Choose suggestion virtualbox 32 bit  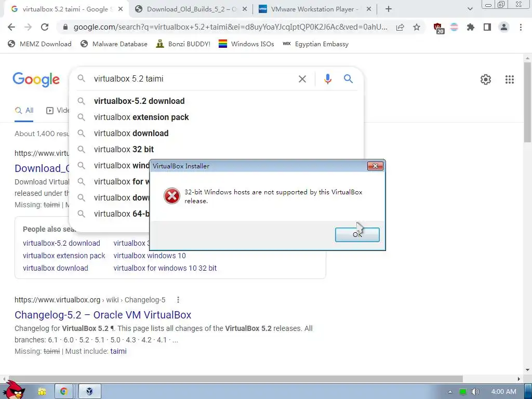click(217, 149)
